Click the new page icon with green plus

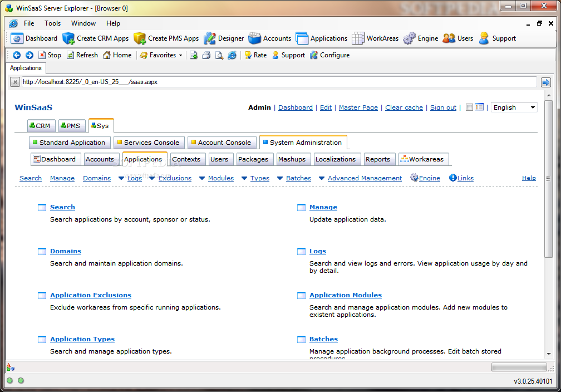click(x=194, y=55)
